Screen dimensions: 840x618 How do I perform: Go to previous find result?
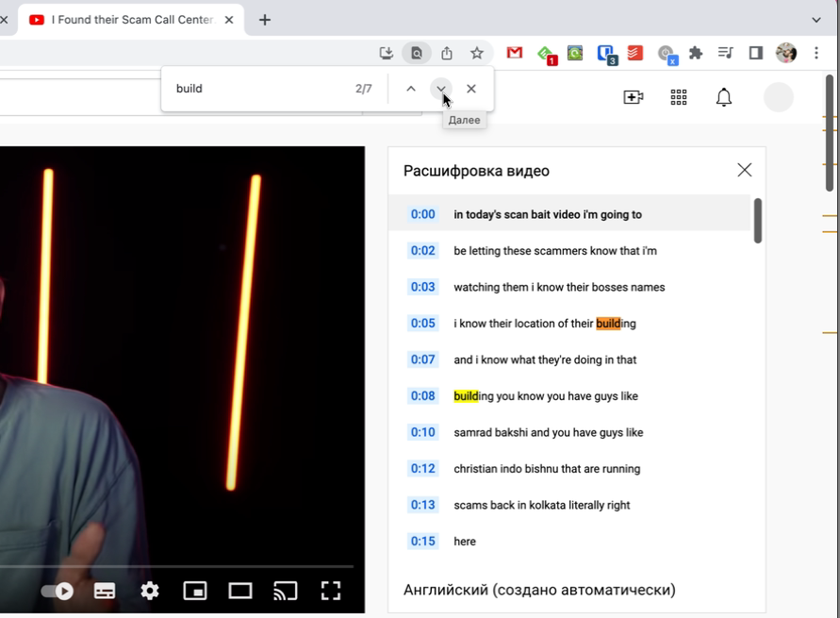pyautogui.click(x=411, y=89)
